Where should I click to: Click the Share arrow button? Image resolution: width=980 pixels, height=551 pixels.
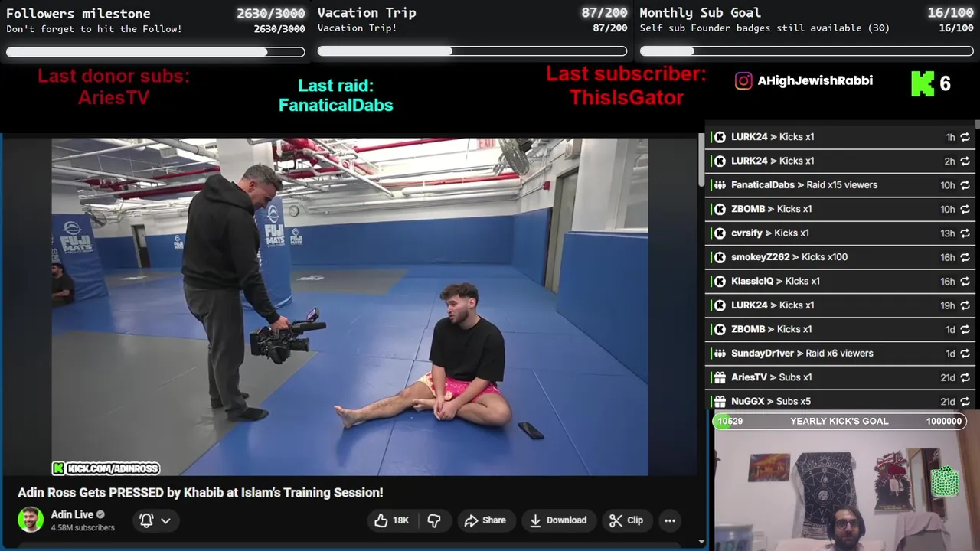coord(485,520)
